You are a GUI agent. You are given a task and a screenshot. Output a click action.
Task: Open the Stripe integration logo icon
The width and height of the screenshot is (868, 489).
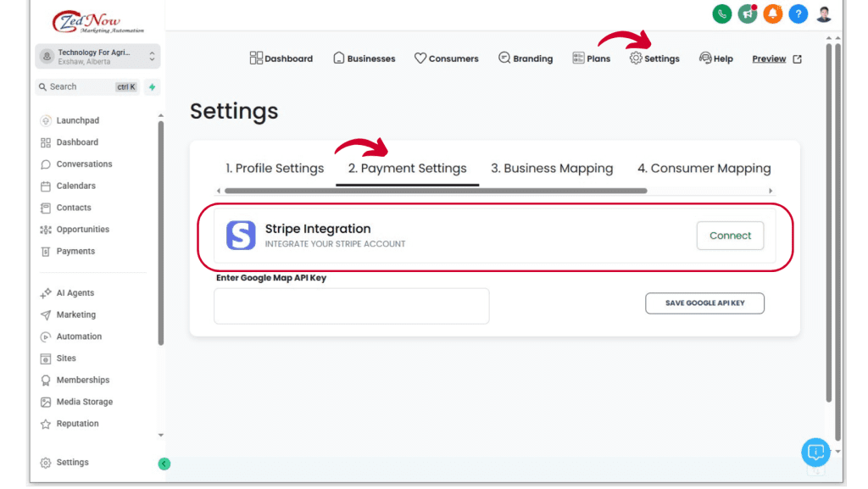[242, 234]
